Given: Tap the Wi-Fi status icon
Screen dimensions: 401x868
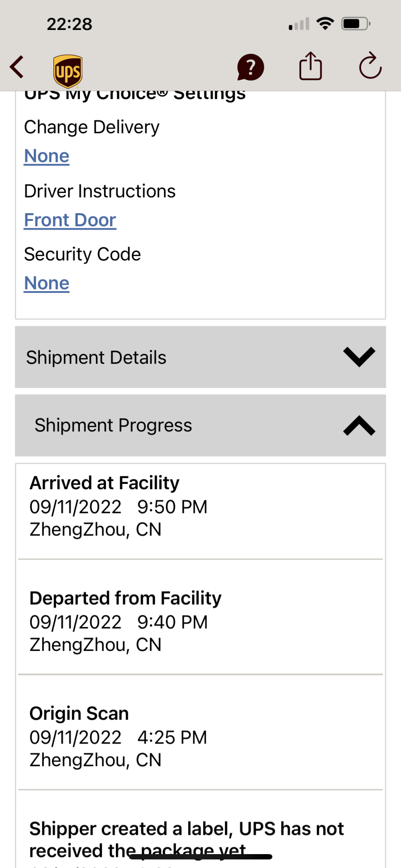Looking at the screenshot, I should [x=325, y=23].
